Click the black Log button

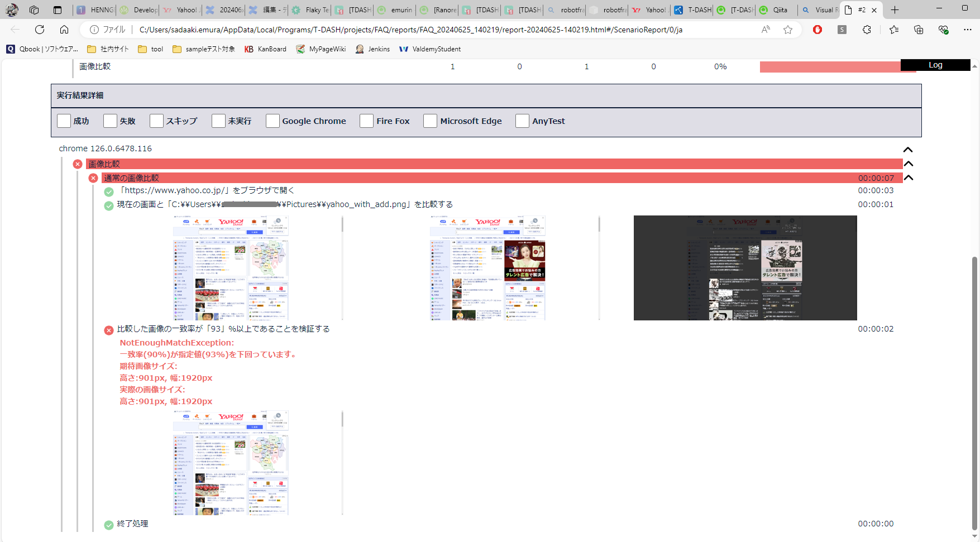point(935,65)
